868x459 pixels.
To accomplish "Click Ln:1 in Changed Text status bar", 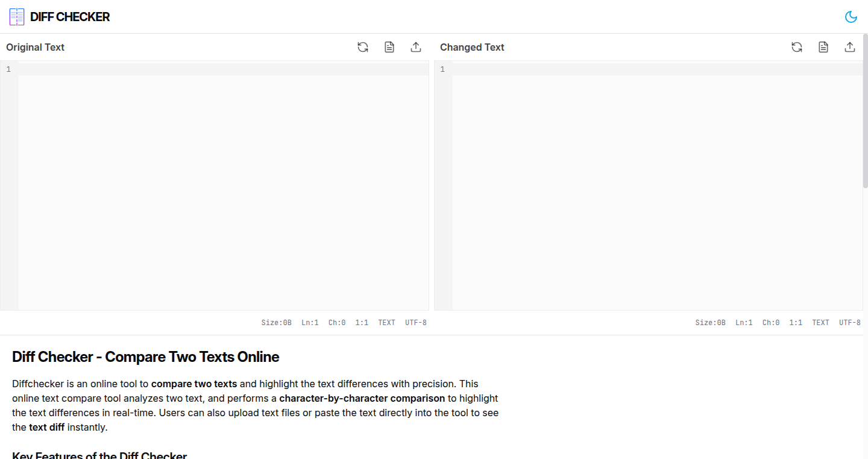I will [744, 323].
